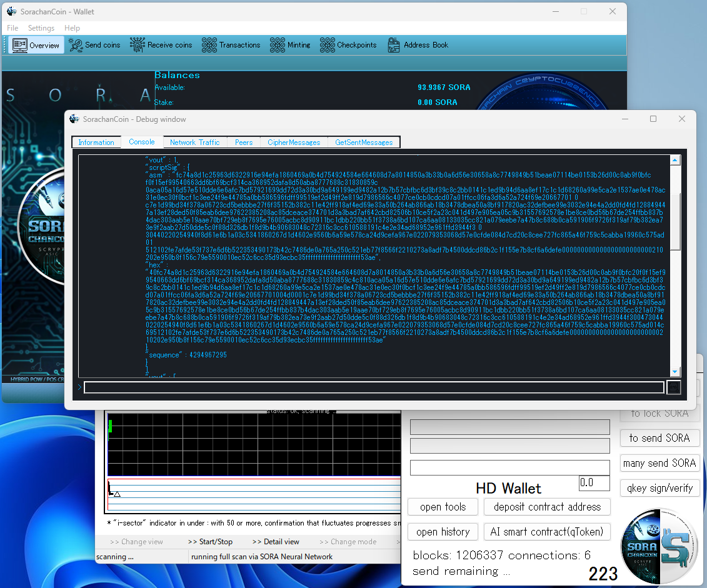
Task: Open the Checkpoints icon in Wallet toolbar
Action: (328, 45)
